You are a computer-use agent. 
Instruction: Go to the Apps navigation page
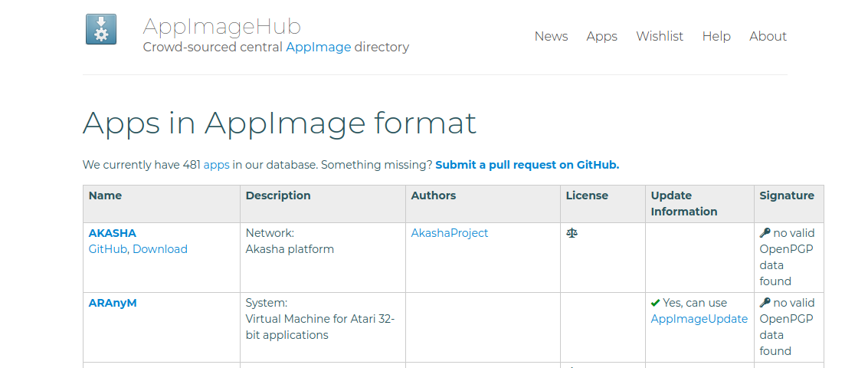click(x=601, y=36)
